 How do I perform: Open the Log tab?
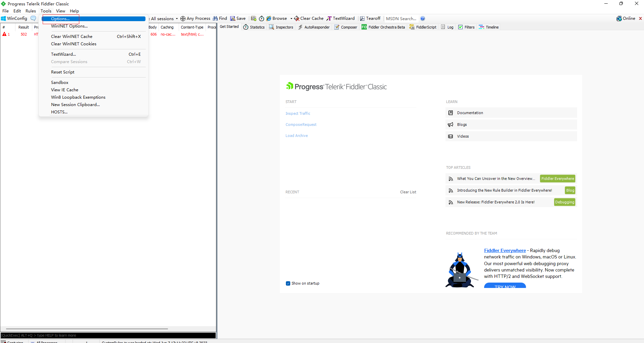point(447,27)
